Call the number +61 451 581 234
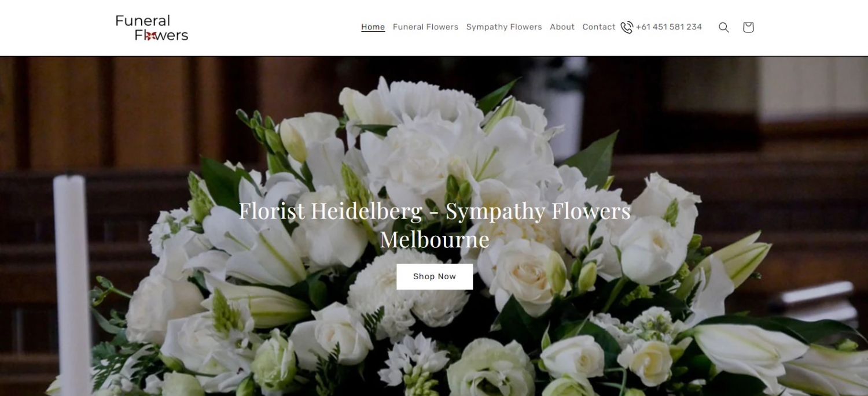This screenshot has width=868, height=396. pyautogui.click(x=669, y=27)
